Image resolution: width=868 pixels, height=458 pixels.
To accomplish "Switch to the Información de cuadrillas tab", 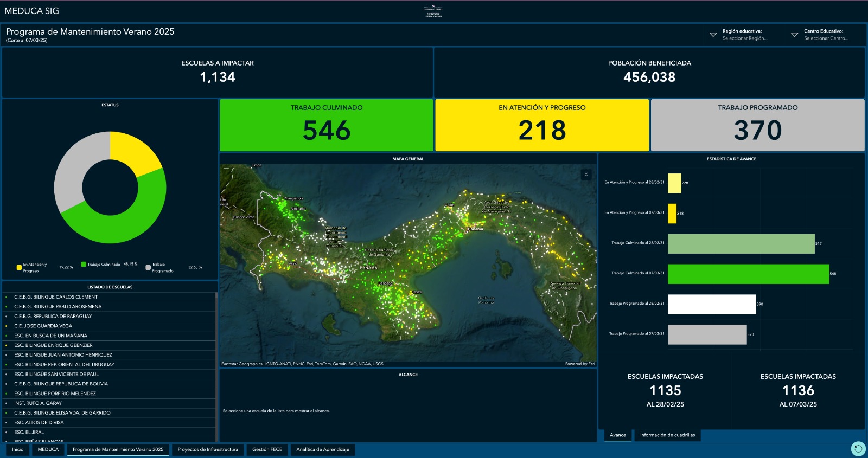I will [667, 435].
